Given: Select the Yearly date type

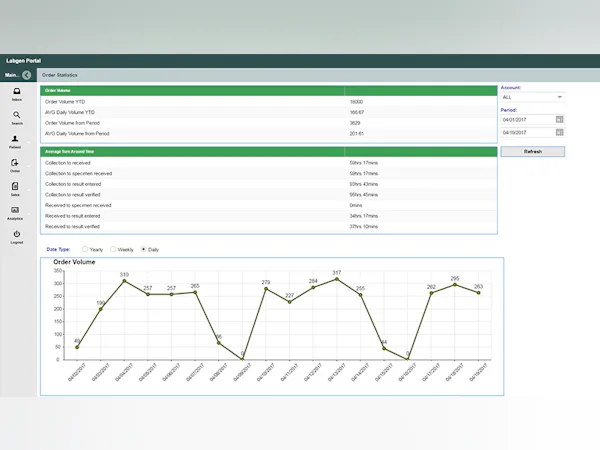Looking at the screenshot, I should click(x=85, y=249).
